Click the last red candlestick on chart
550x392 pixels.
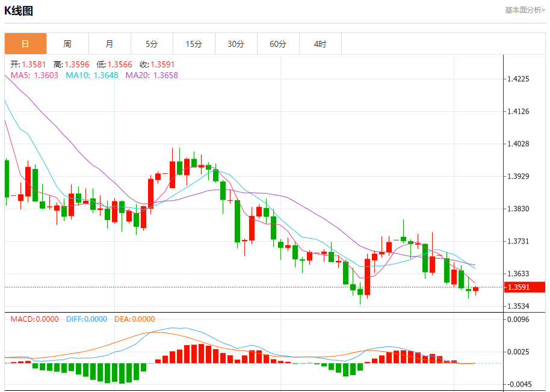(475, 289)
